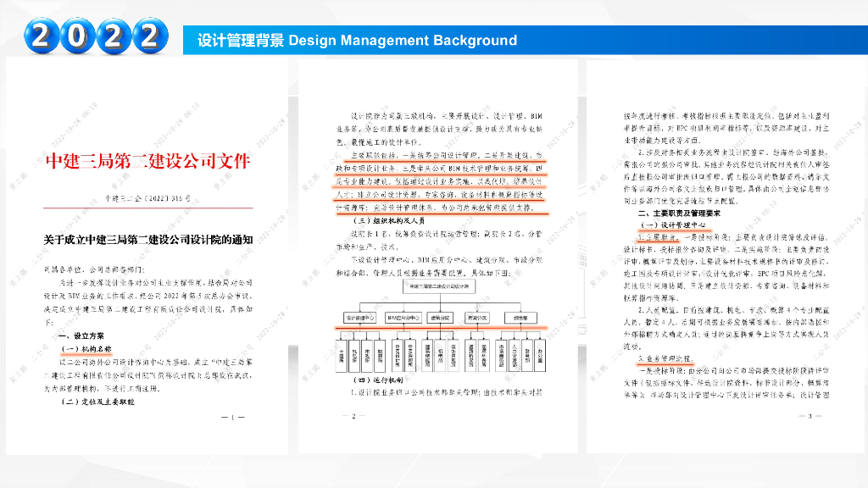Screen dimensions: 868x488
Task: Click the 办公室 box in org chart
Action: pos(540,355)
